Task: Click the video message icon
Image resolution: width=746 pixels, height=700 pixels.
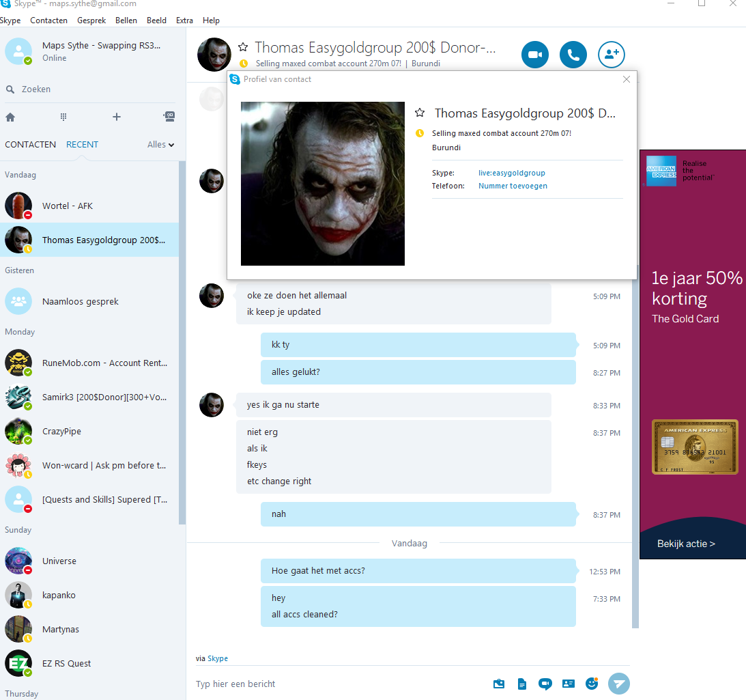Action: [545, 684]
